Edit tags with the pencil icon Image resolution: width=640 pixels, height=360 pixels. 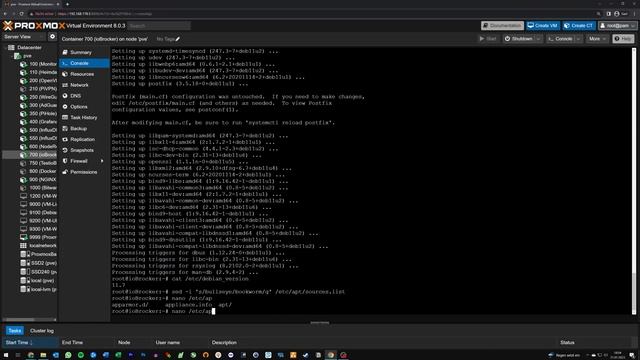[x=178, y=39]
